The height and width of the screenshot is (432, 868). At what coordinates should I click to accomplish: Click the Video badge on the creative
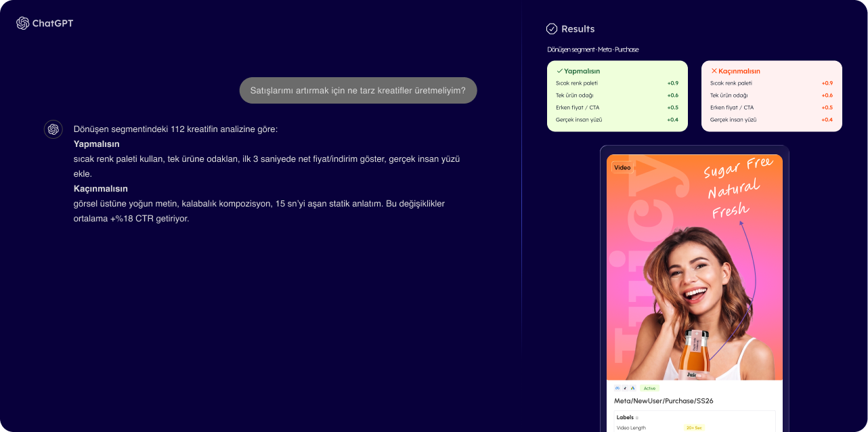[x=622, y=167]
